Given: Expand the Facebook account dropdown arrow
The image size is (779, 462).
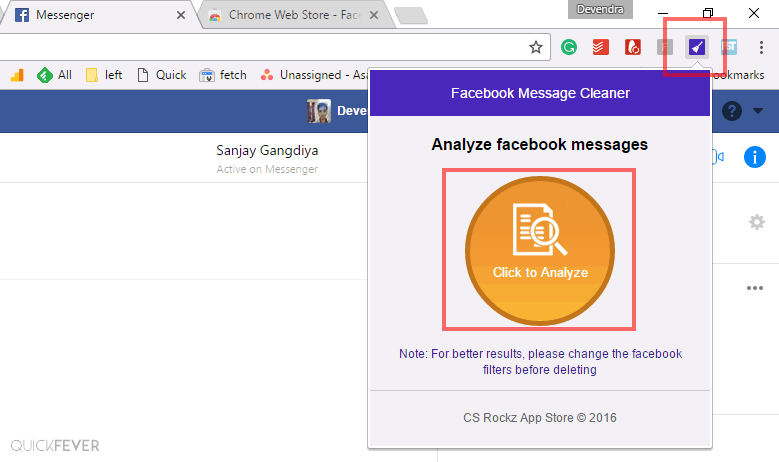Looking at the screenshot, I should click(x=758, y=111).
